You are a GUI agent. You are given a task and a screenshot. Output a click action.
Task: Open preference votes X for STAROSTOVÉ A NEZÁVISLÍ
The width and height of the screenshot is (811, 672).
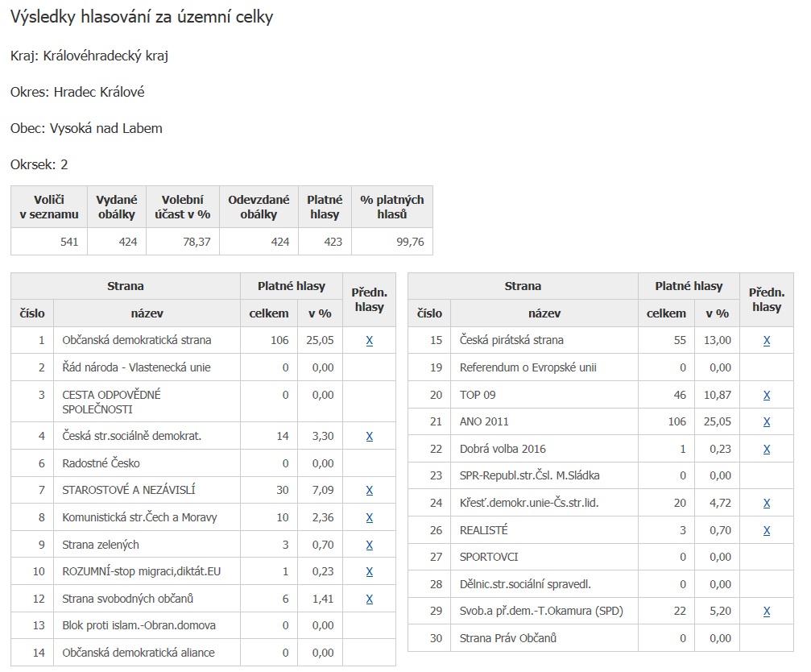(370, 490)
